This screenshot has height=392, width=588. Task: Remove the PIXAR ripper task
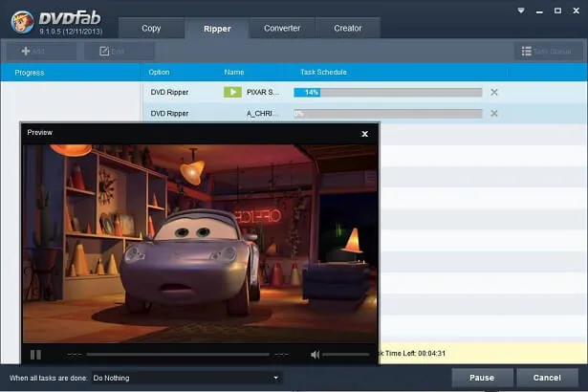coord(494,92)
